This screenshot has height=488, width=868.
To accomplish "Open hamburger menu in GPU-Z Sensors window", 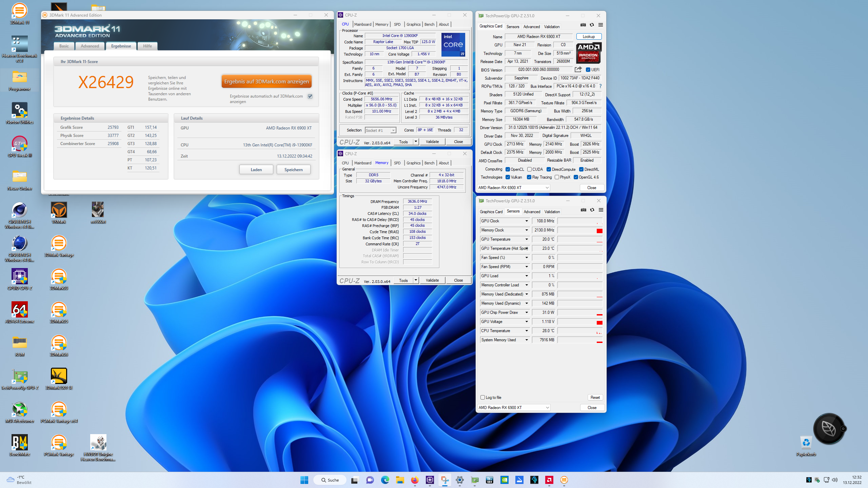I will [601, 210].
